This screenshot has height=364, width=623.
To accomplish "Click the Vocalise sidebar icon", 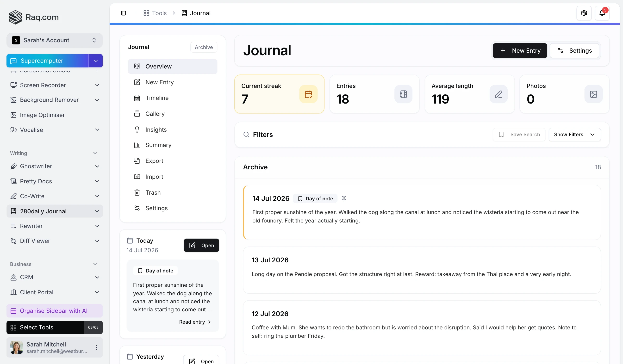I will (x=13, y=130).
